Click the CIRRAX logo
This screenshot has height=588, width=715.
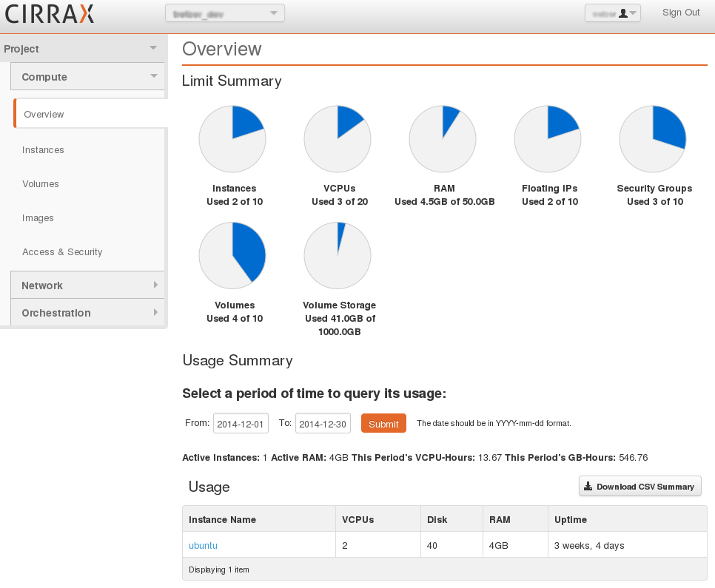click(50, 14)
